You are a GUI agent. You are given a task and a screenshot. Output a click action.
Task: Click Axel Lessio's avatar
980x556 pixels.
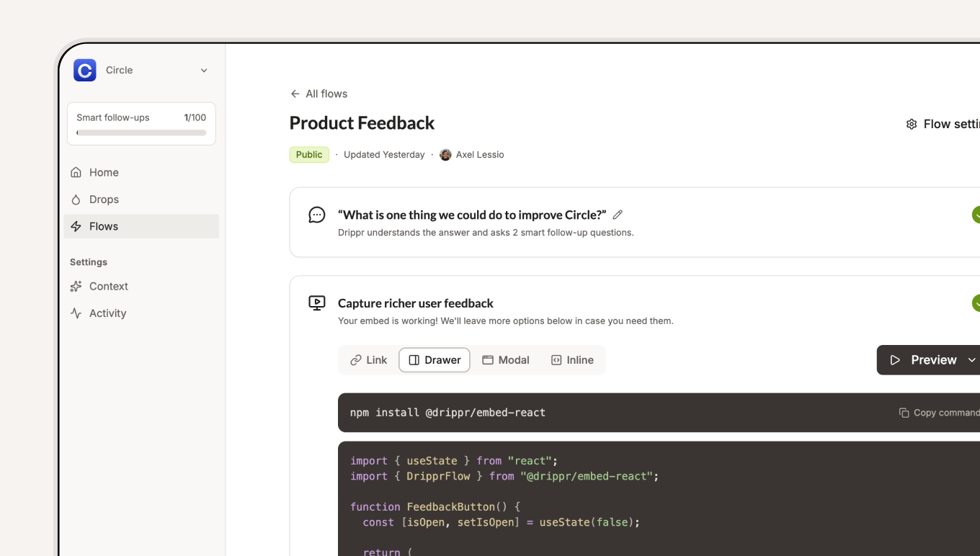click(x=445, y=155)
